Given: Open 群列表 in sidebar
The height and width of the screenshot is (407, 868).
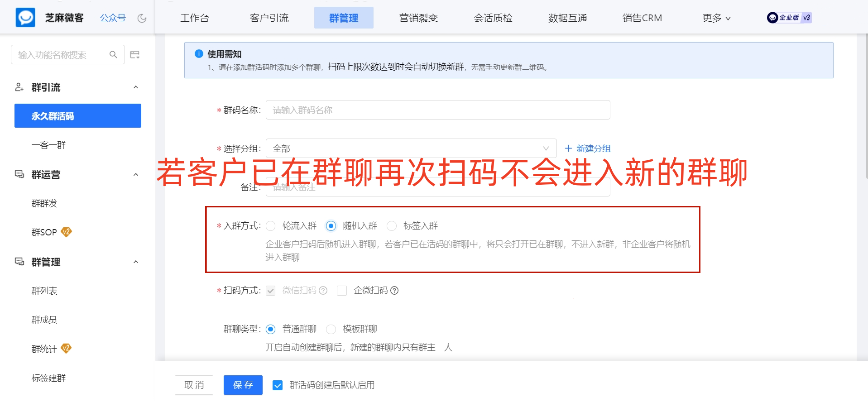Looking at the screenshot, I should (x=44, y=291).
